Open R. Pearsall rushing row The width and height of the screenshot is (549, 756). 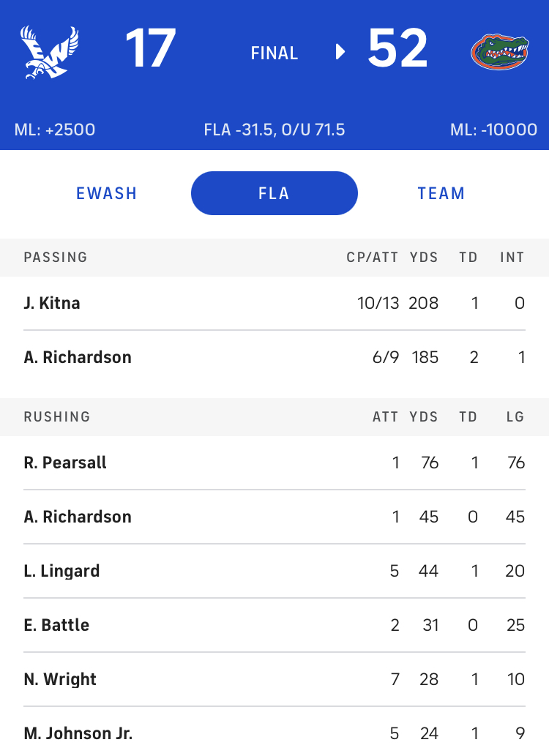pyautogui.click(x=274, y=463)
